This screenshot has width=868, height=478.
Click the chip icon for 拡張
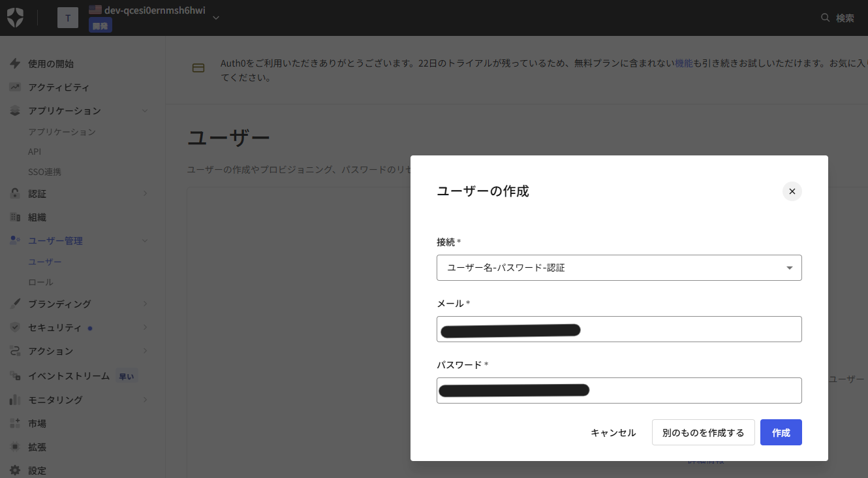(15, 447)
